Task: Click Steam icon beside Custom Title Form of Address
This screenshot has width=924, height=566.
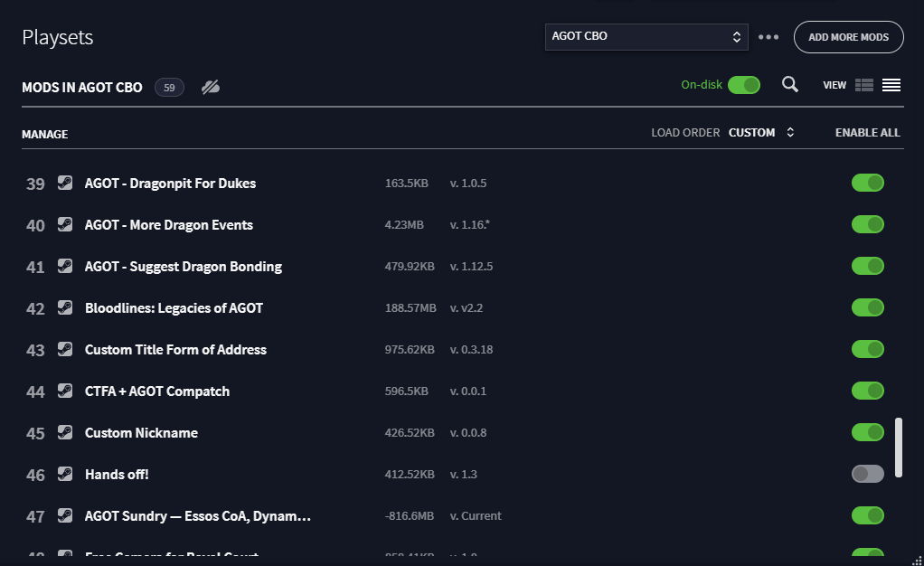Action: click(65, 349)
